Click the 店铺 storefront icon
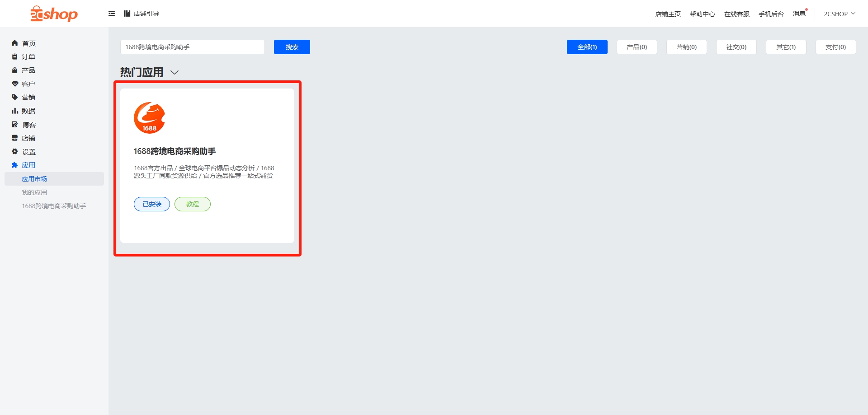Viewport: 868px width, 415px height. pyautogui.click(x=14, y=138)
